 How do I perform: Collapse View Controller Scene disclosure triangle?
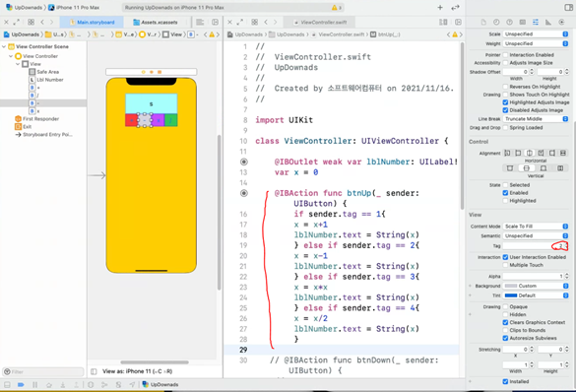[4, 46]
